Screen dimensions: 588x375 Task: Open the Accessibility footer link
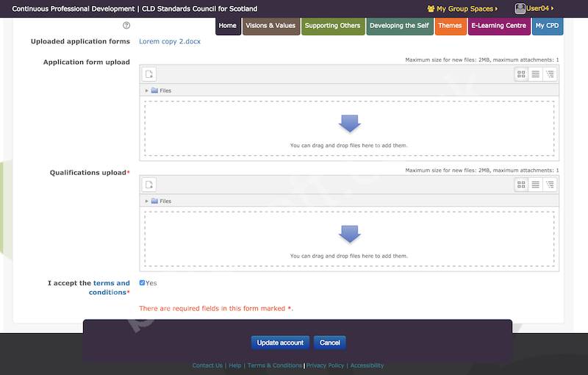tap(367, 365)
